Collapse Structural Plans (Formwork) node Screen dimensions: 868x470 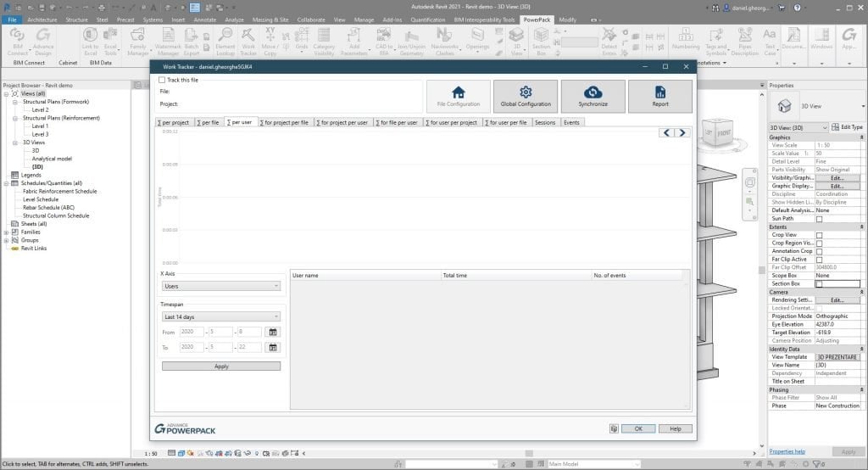[15, 102]
